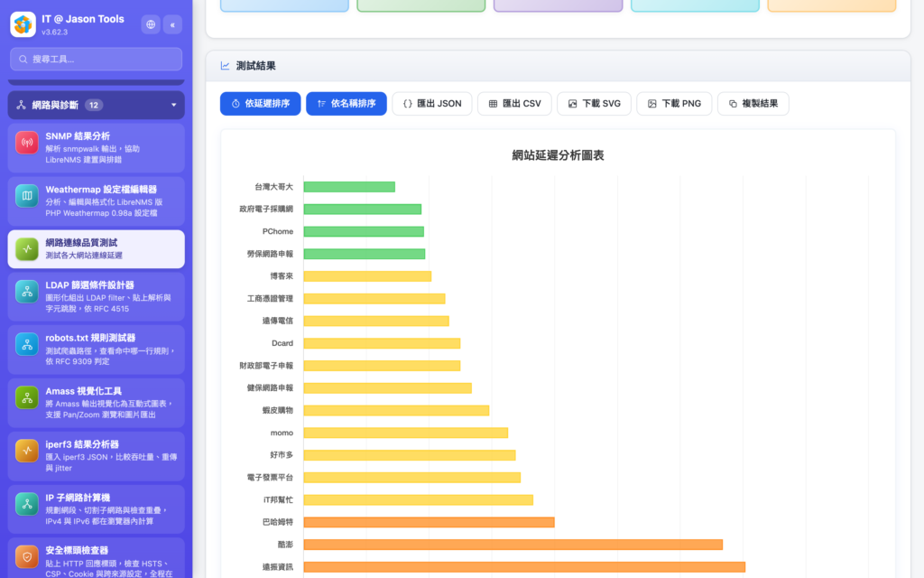This screenshot has height=578, width=924.
Task: Open the LDAP 篩選條件設計器 tool
Action: point(96,296)
